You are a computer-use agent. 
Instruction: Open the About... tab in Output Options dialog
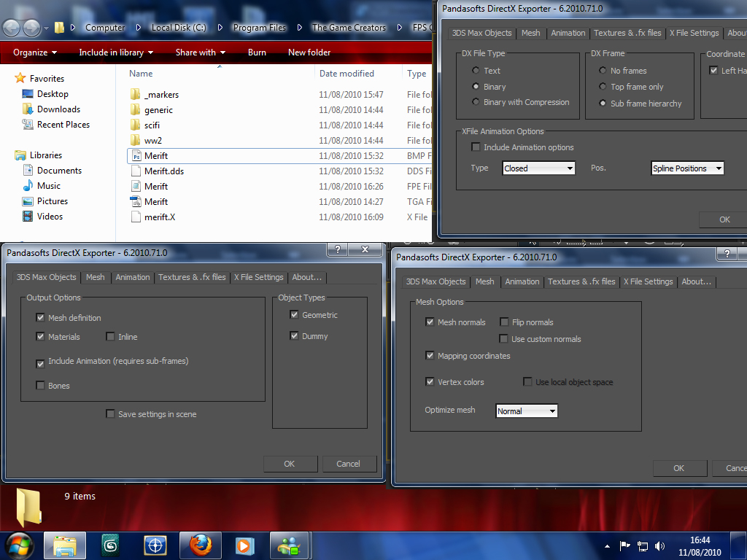pyautogui.click(x=307, y=277)
